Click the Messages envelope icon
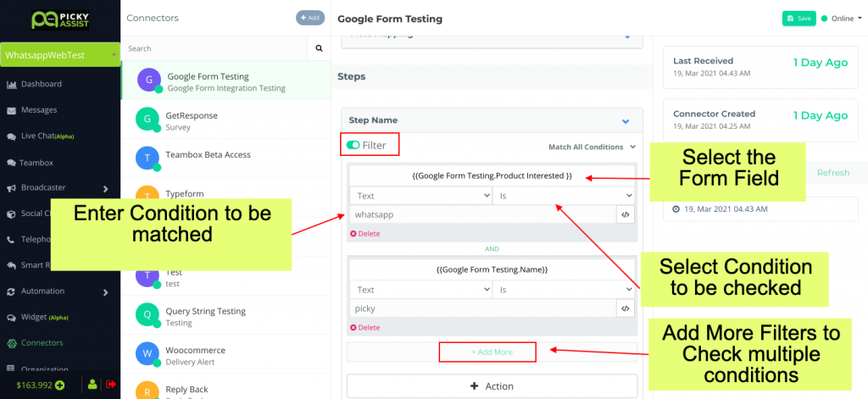868x399 pixels. [11, 111]
